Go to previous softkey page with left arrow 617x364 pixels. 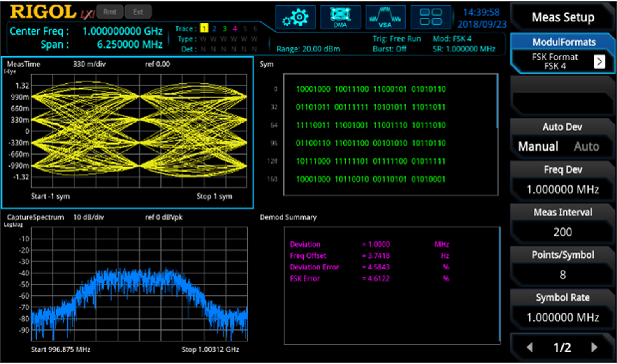(x=530, y=347)
